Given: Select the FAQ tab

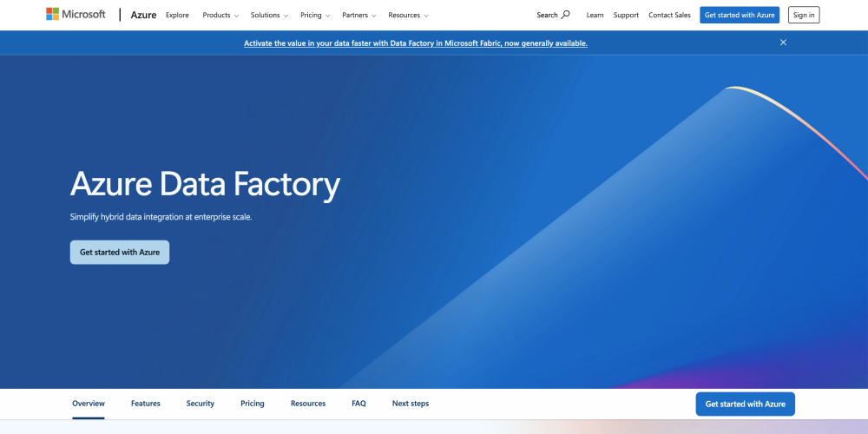Looking at the screenshot, I should [358, 404].
